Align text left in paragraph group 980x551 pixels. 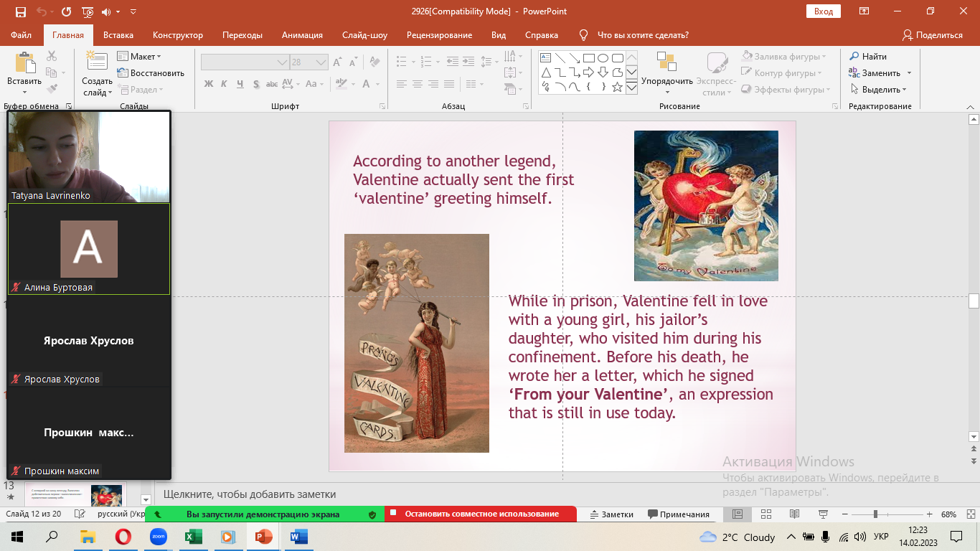pos(402,84)
